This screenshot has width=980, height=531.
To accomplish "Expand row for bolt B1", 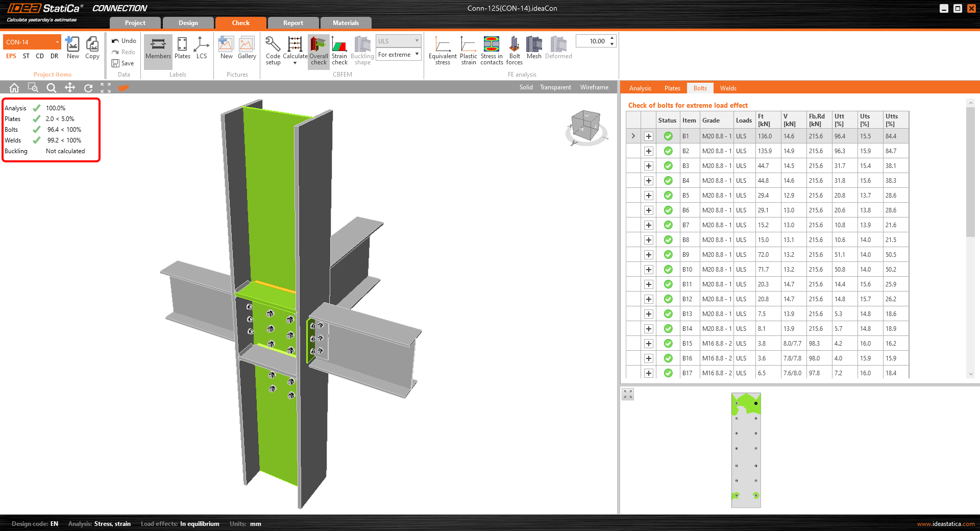I will click(648, 136).
